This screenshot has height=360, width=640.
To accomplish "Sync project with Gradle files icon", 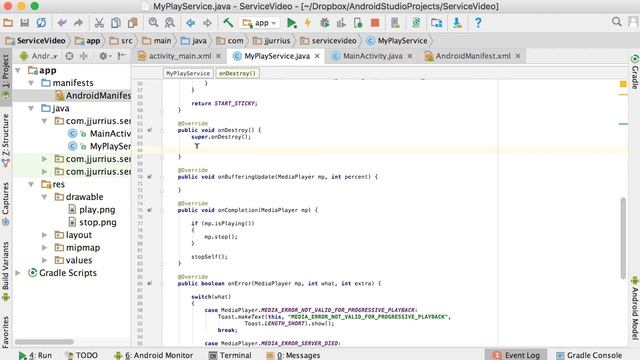I will (x=416, y=23).
